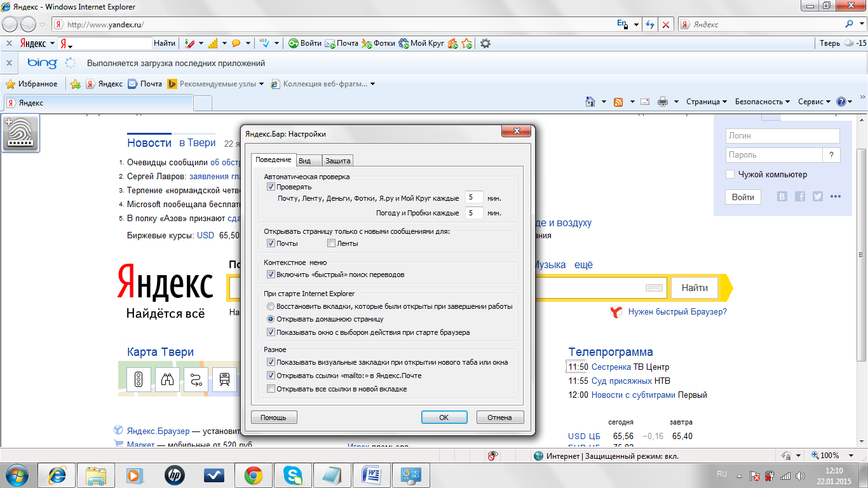Image resolution: width=868 pixels, height=488 pixels.
Task: Open Microsoft Word from taskbar
Action: (372, 475)
